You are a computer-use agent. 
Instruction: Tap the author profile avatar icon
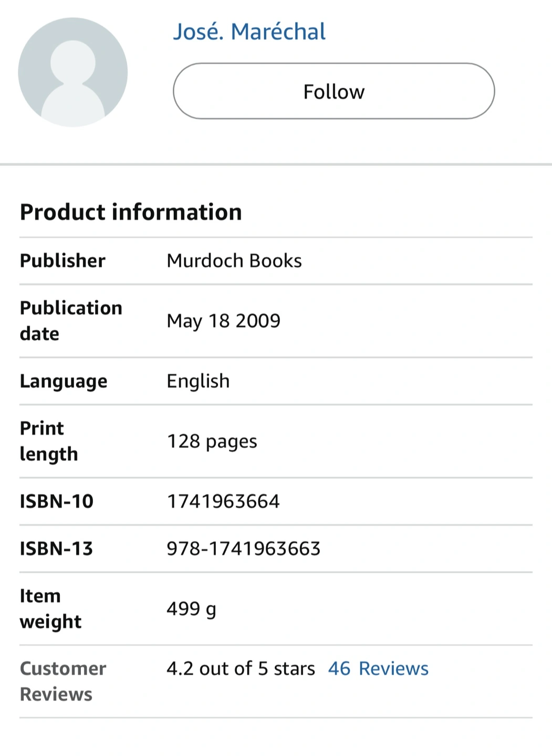click(x=73, y=72)
